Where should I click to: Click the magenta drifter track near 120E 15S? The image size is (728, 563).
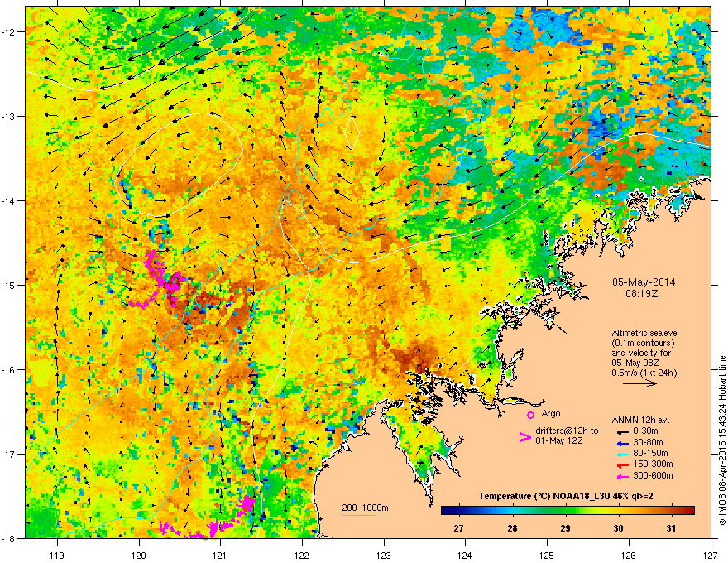point(159,280)
